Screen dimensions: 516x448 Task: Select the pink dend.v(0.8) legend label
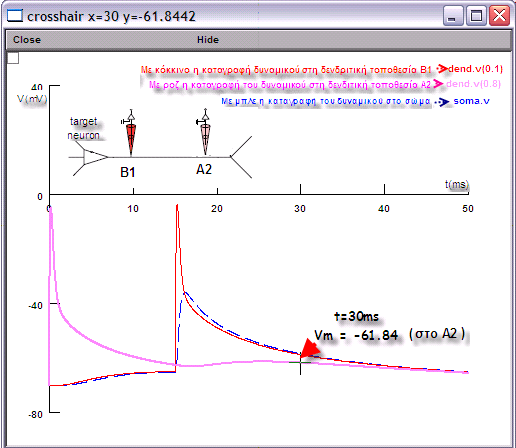point(473,84)
